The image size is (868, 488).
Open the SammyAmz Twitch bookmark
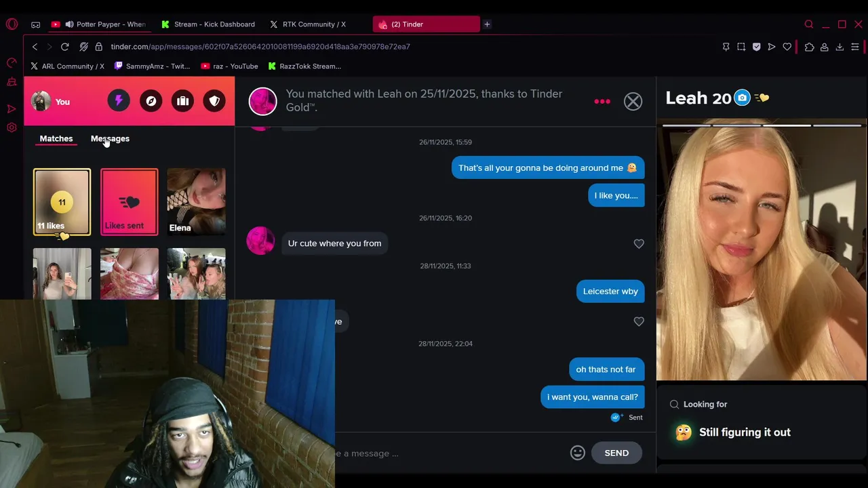click(x=152, y=66)
